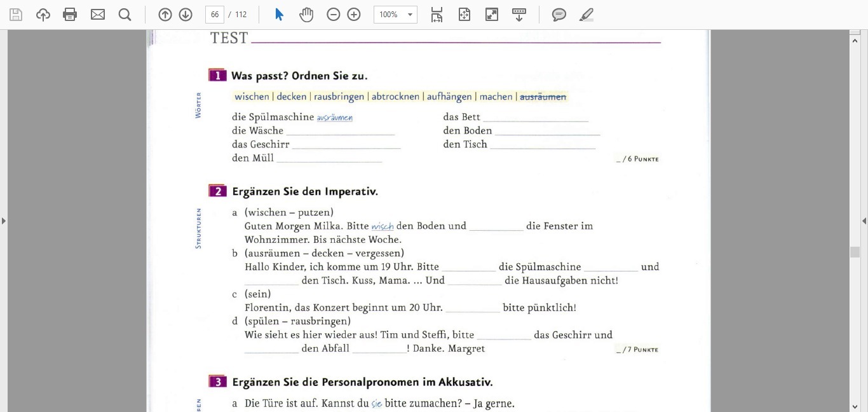Enable the Hand pan tool
The image size is (868, 412).
[306, 15]
